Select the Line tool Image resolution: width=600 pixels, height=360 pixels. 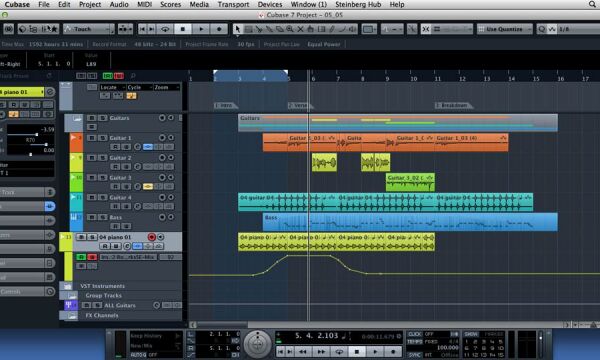tap(342, 29)
